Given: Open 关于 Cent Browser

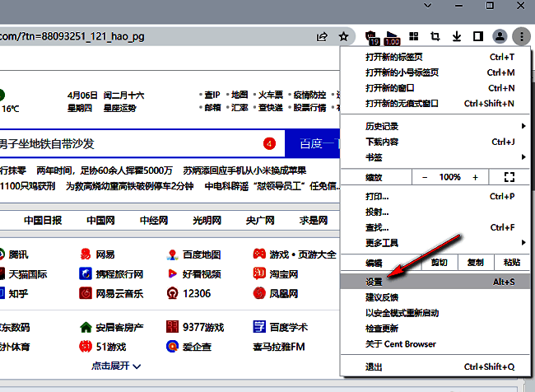Looking at the screenshot, I should pos(435,344).
